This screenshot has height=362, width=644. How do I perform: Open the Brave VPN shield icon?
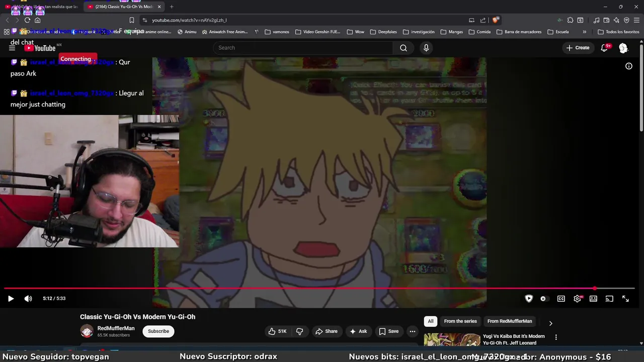pos(626,20)
